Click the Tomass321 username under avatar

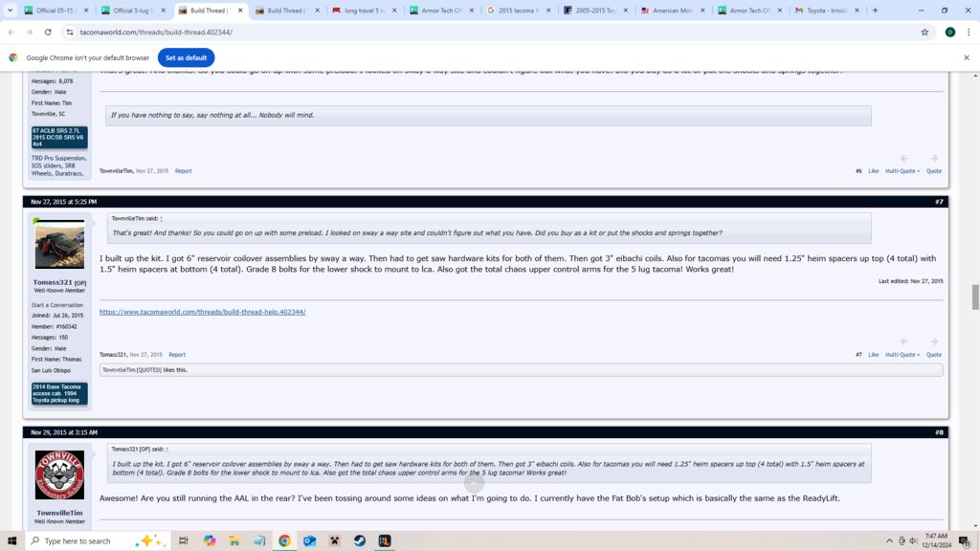(54, 282)
